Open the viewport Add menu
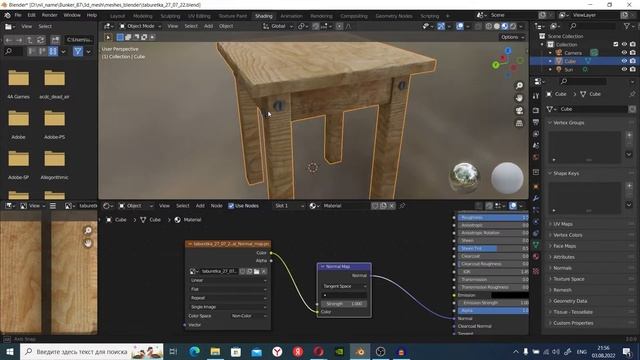Image resolution: width=640 pixels, height=360 pixels. pyautogui.click(x=208, y=26)
